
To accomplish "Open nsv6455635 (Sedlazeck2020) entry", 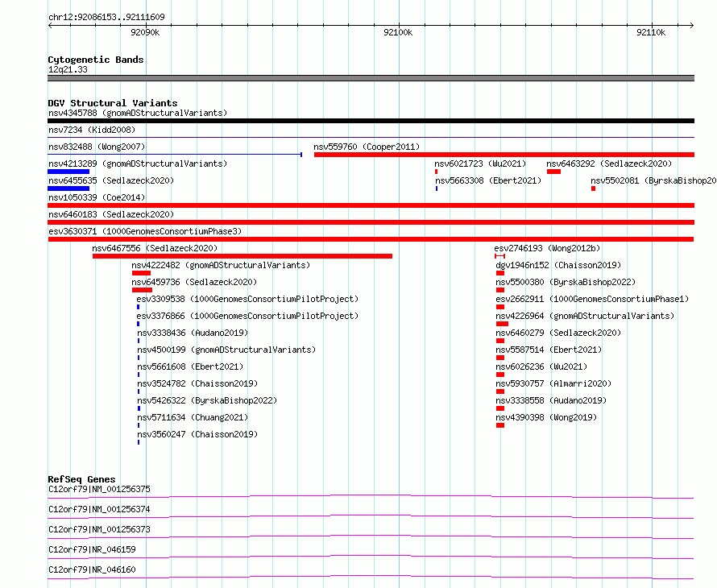I will point(111,180).
